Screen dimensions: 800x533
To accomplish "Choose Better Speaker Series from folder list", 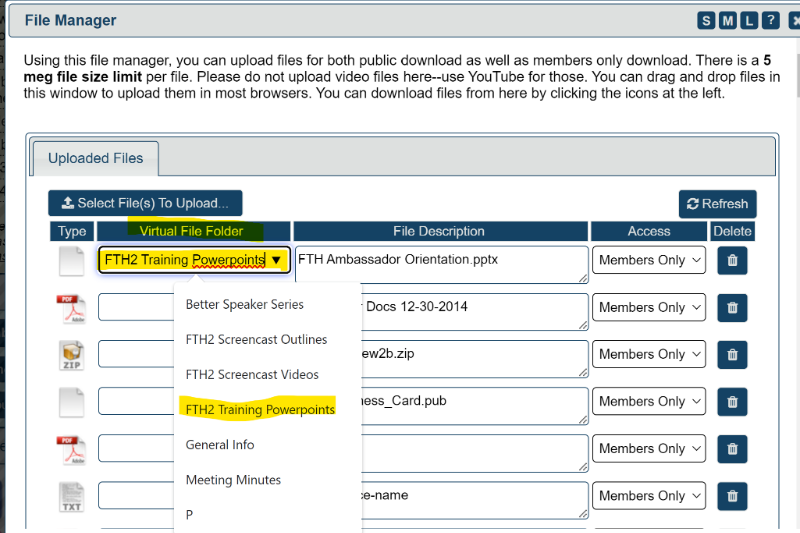I will [245, 304].
